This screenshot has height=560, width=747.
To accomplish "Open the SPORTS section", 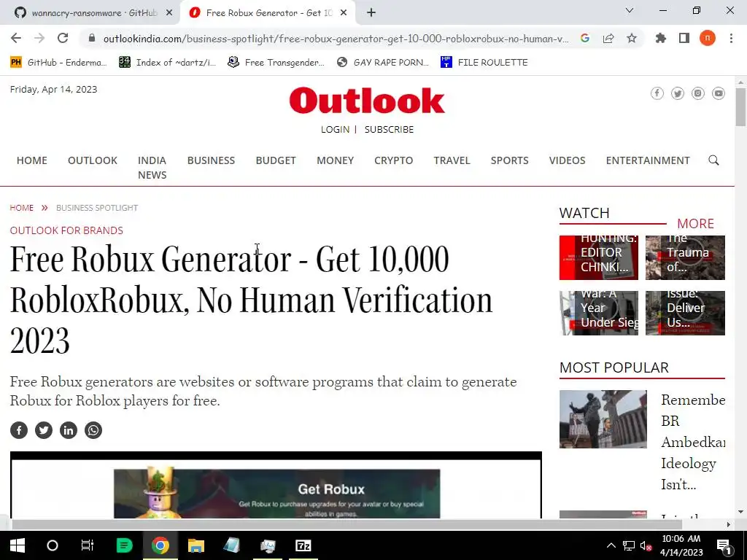I will tap(510, 160).
